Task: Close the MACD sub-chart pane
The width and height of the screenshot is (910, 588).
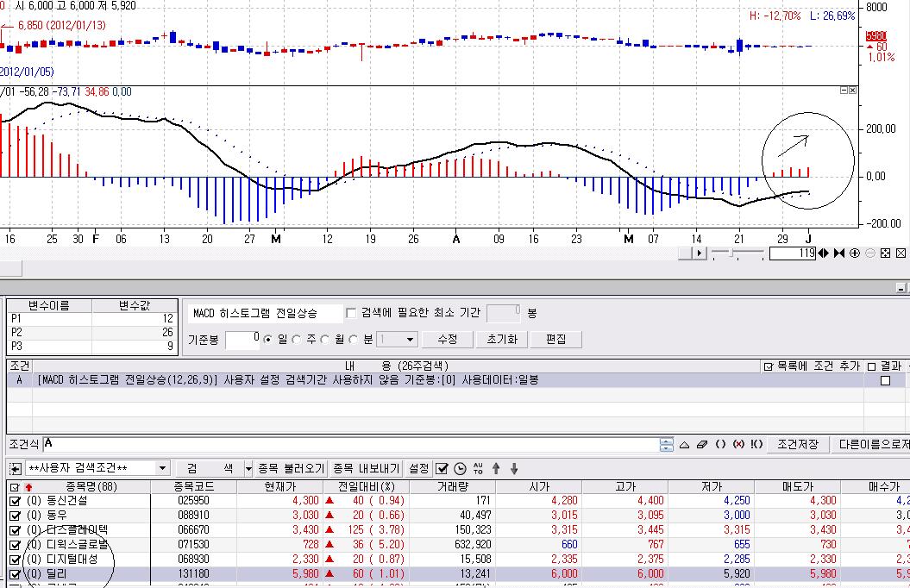Action: click(852, 91)
